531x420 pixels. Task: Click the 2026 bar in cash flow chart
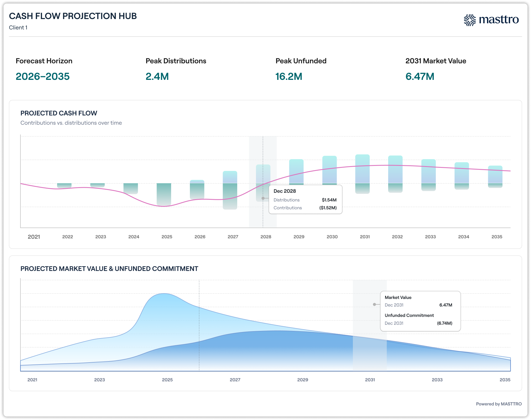tap(197, 190)
